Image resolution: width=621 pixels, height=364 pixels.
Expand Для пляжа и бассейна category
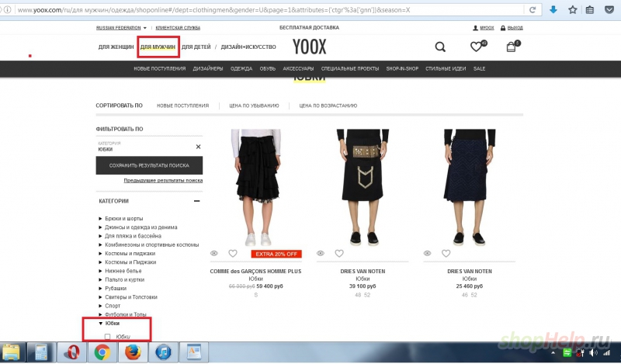[x=100, y=236]
